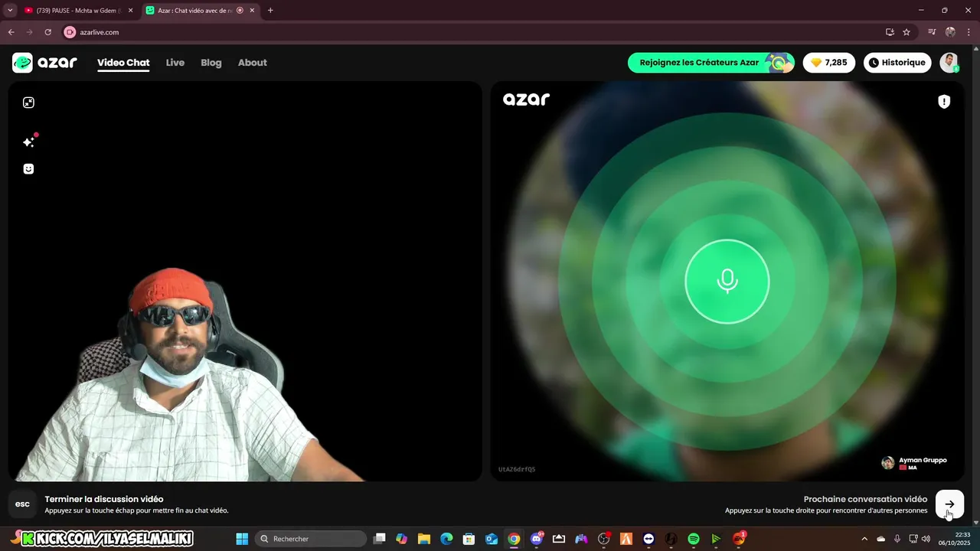Open the sparkle effects icon
Image resolution: width=980 pixels, height=551 pixels.
coord(29,142)
